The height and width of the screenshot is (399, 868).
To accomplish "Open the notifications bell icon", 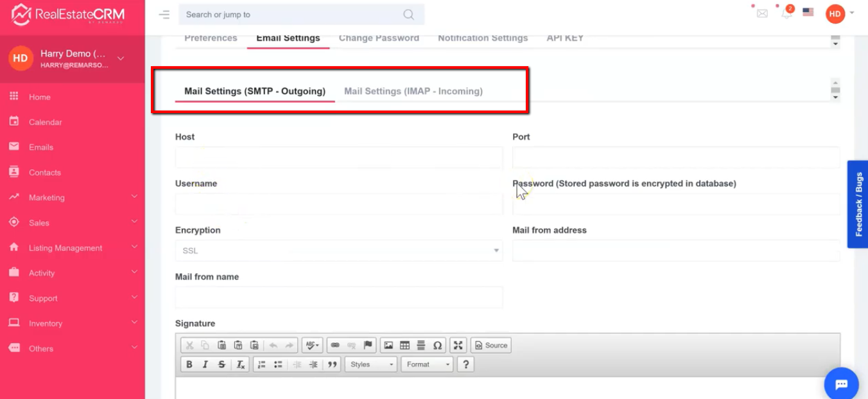I will (x=786, y=13).
